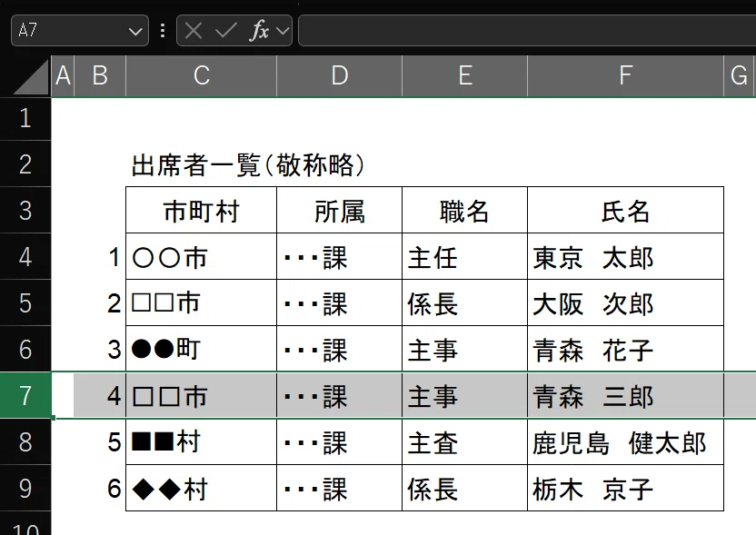Select column A header
Viewport: 756px width, 535px height.
point(63,75)
